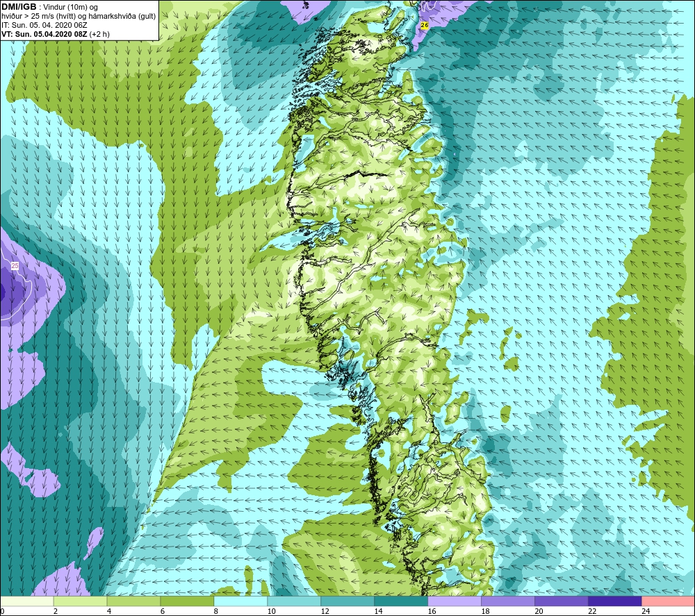The height and width of the screenshot is (616, 695).
Task: Click the legend scale value "10"
Action: pyautogui.click(x=271, y=611)
